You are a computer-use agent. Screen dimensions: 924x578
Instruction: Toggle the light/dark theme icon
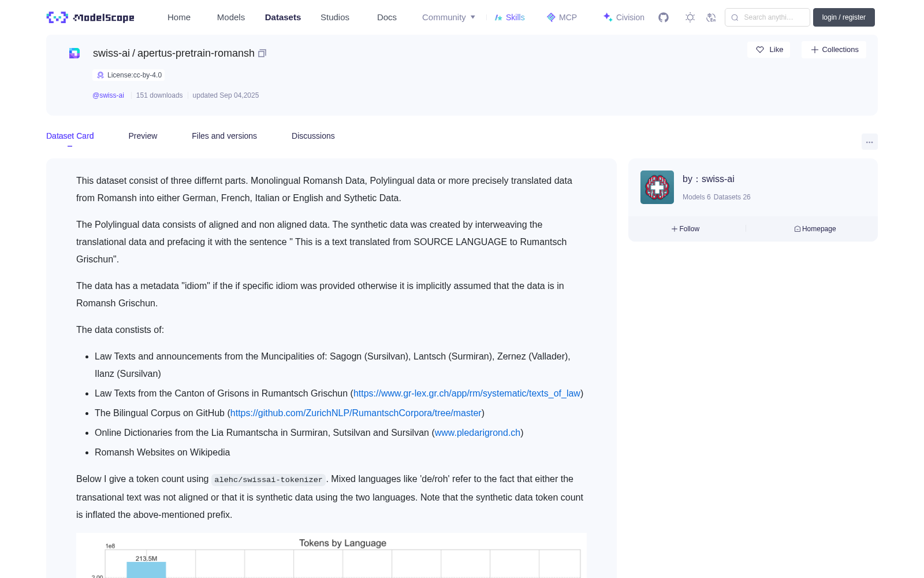click(x=690, y=17)
